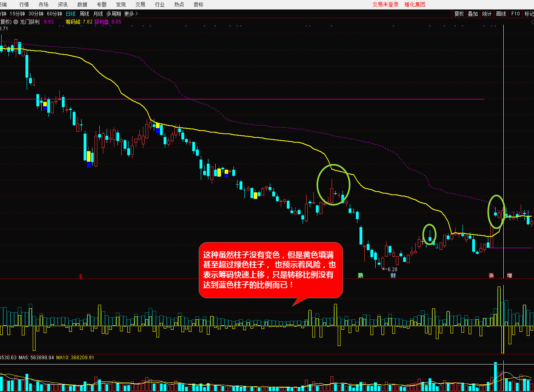Click the red 涨 marker icon
Viewport: 534px width, 392px height.
(x=491, y=275)
